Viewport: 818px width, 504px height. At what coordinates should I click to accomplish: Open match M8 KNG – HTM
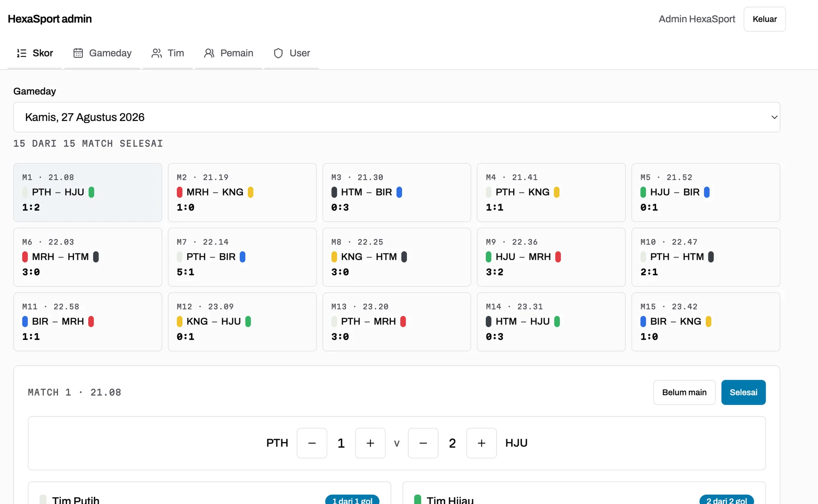(x=397, y=257)
